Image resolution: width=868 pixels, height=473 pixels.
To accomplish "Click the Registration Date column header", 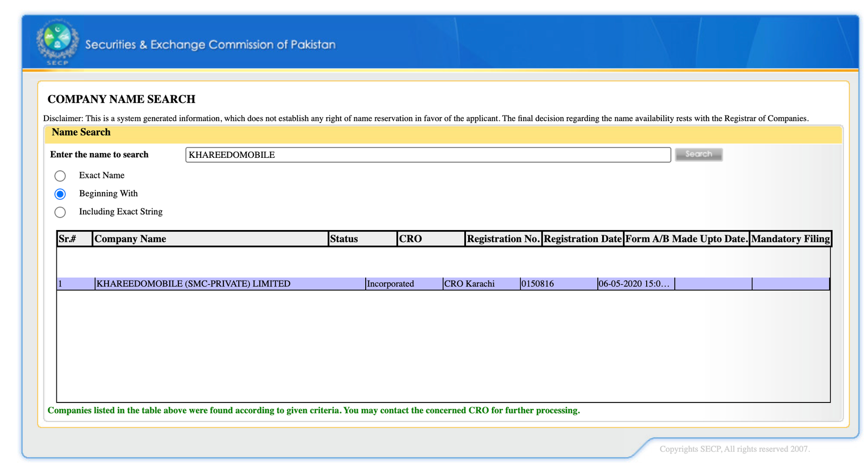I will point(583,239).
